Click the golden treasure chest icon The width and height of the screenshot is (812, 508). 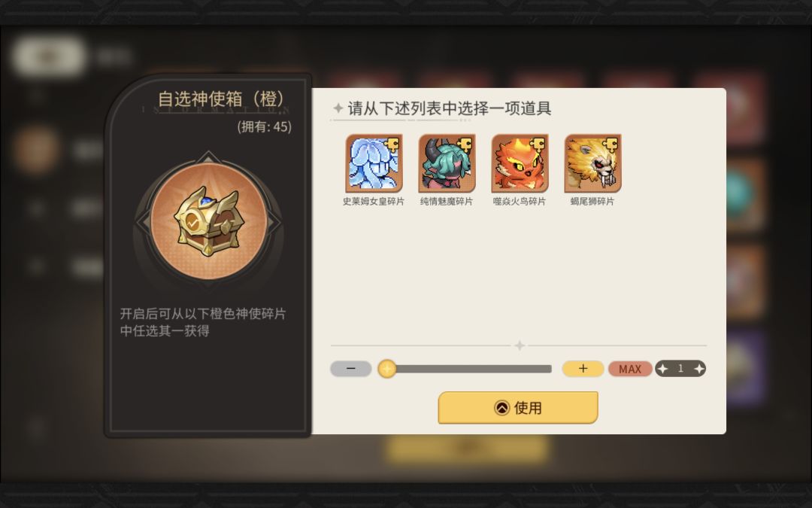click(x=209, y=221)
